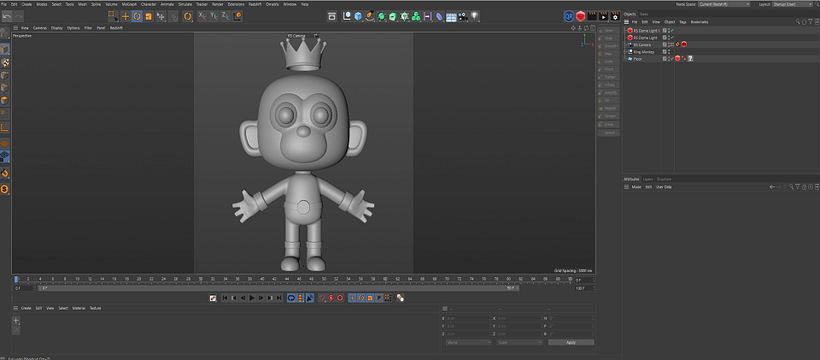This screenshot has width=820, height=360.
Task: Select the Move tool cross icon
Action: coord(125,16)
